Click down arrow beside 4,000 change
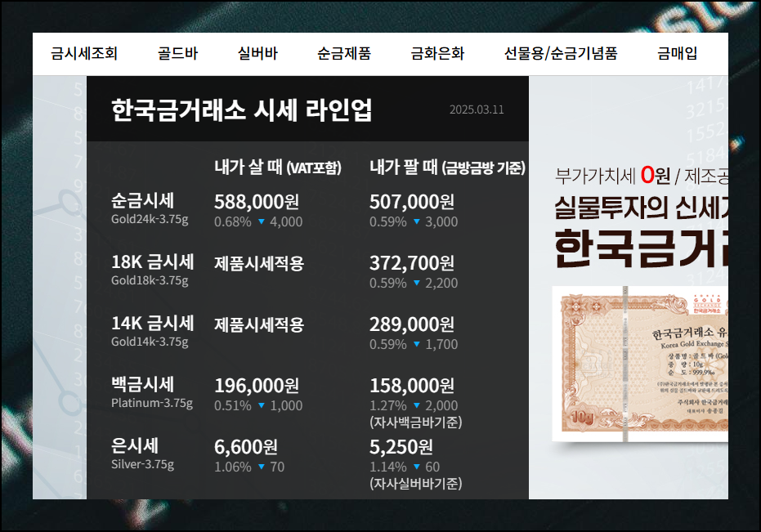This screenshot has width=761, height=532. (261, 221)
